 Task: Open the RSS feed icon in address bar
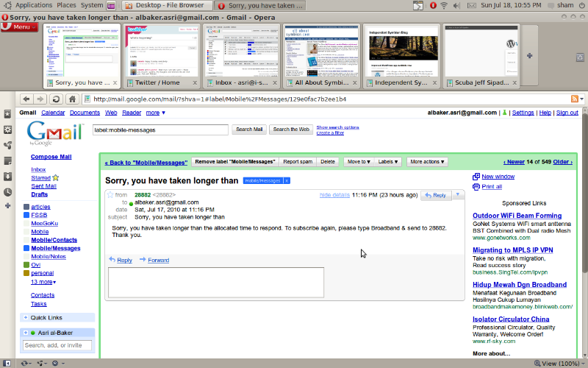coord(574,99)
